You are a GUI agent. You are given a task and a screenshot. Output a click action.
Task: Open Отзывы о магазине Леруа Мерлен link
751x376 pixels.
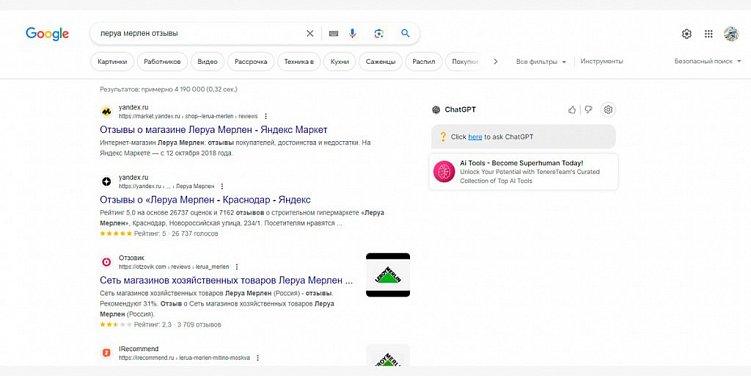click(214, 130)
